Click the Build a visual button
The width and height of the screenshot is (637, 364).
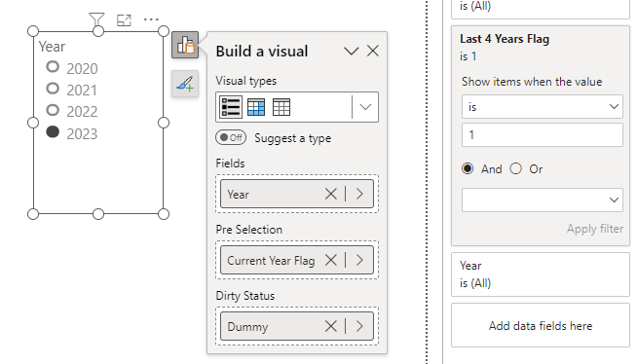pyautogui.click(x=185, y=45)
